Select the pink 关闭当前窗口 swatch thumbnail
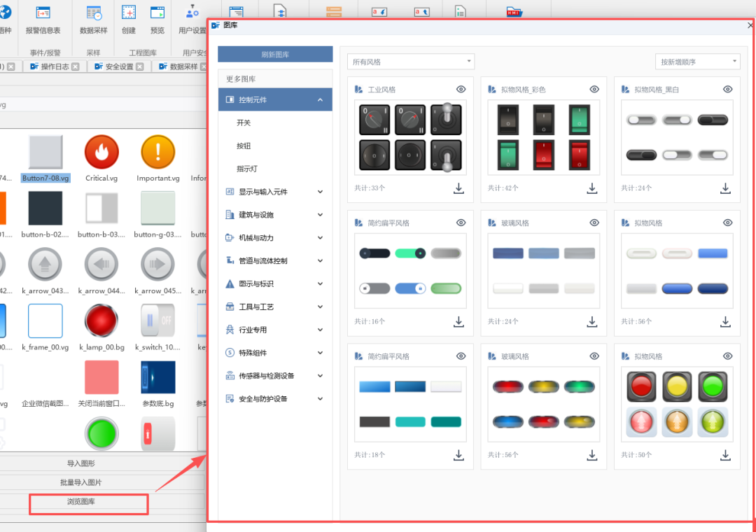Viewport: 756px width, 532px height. pos(101,378)
